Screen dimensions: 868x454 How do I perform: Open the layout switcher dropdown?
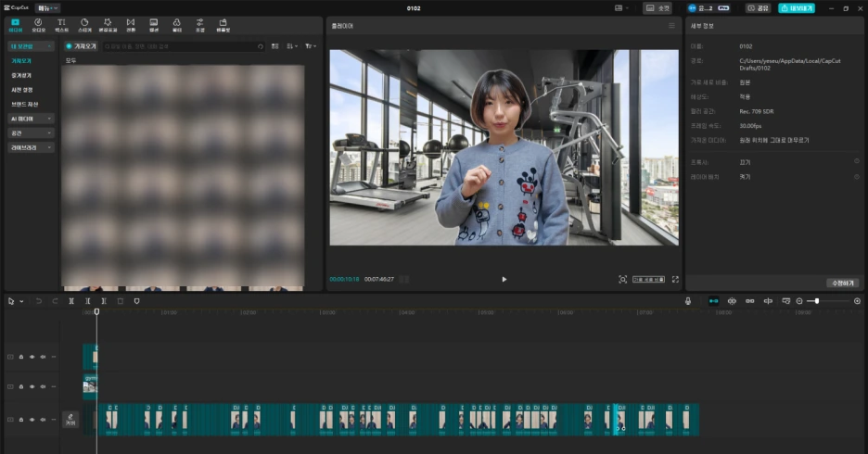pos(621,8)
